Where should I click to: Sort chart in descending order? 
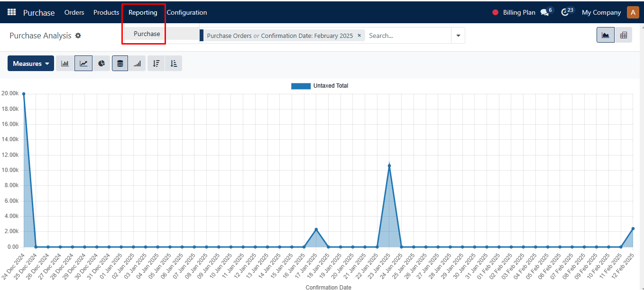point(156,63)
